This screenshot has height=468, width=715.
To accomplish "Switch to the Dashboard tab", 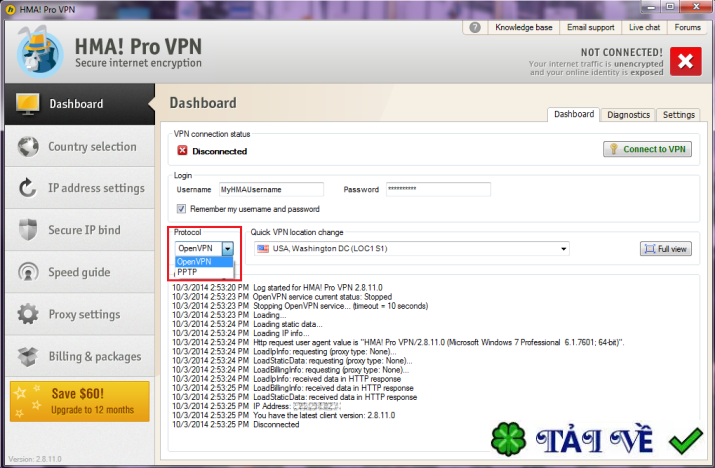I will tap(574, 114).
